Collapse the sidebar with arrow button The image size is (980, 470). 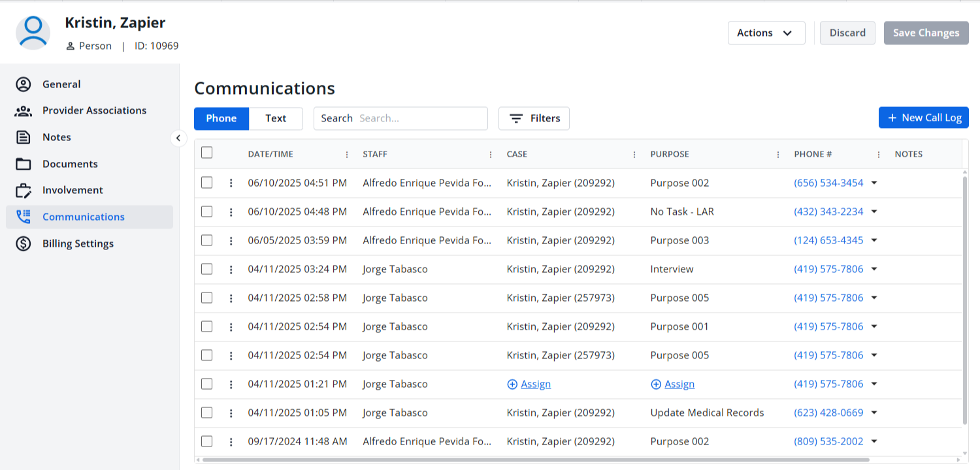click(x=178, y=138)
